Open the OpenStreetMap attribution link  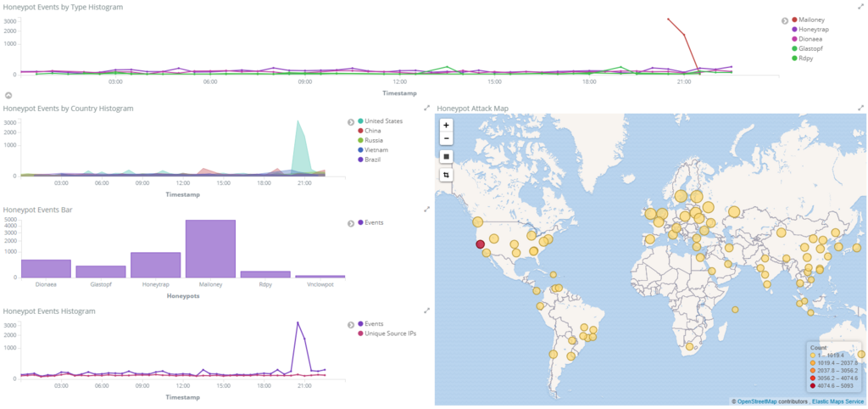tap(757, 401)
